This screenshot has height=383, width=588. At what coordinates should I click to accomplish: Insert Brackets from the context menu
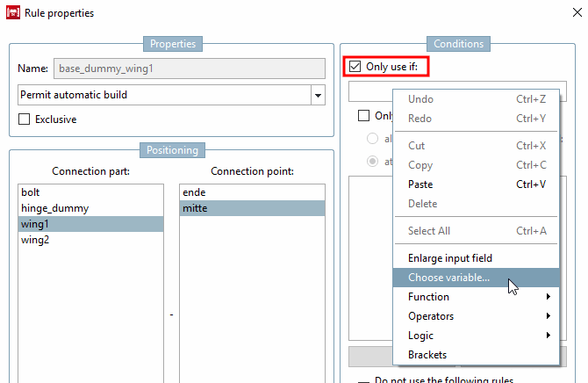427,355
